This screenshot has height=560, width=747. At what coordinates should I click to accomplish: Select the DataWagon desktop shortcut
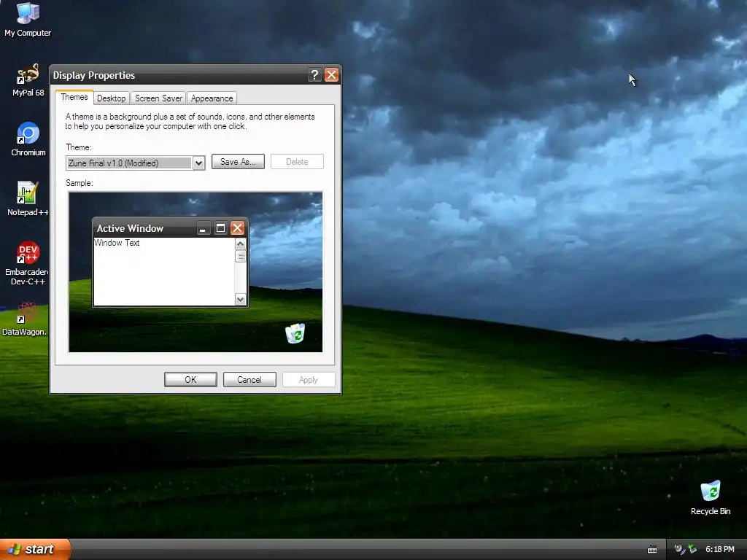pyautogui.click(x=25, y=319)
